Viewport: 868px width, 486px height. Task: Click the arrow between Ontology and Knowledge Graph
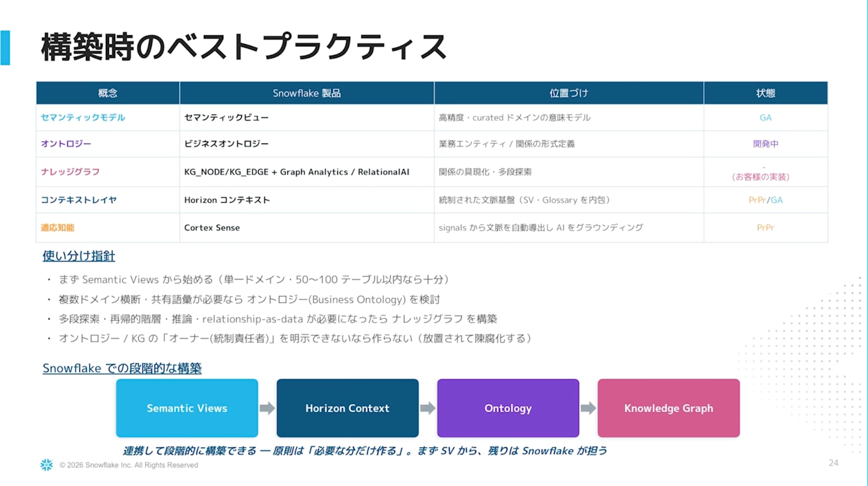tap(589, 408)
